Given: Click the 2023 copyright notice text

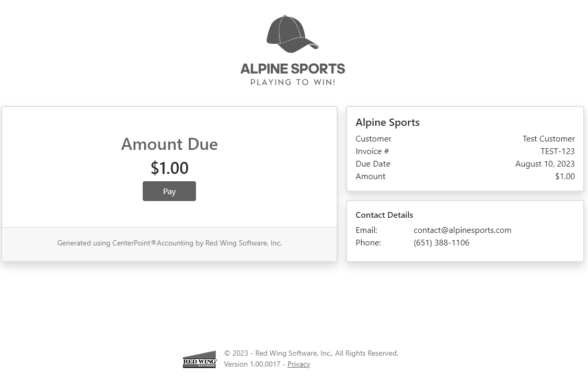Looking at the screenshot, I should click(x=311, y=354).
